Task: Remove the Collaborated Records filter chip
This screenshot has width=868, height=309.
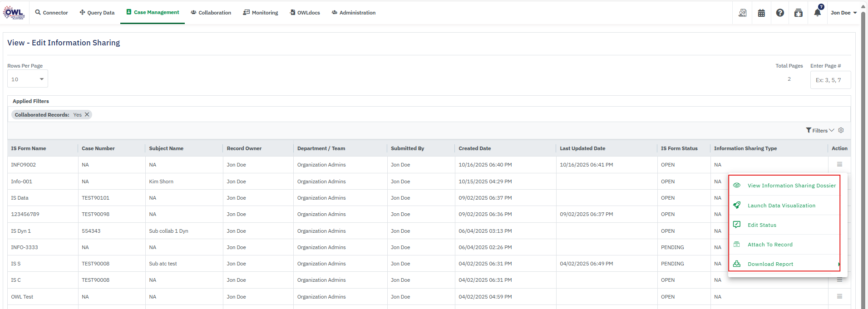Action: tap(87, 115)
